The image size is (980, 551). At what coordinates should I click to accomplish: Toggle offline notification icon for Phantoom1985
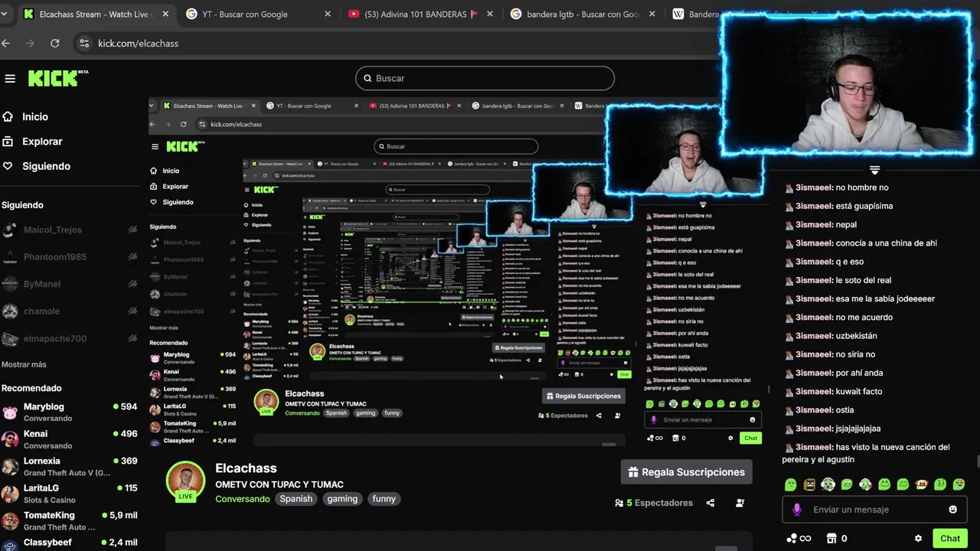point(132,257)
